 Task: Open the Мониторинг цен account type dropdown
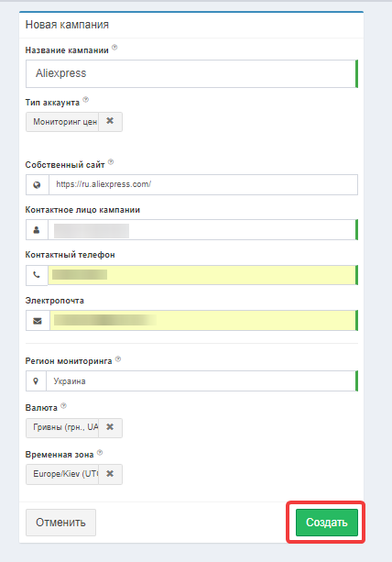62,122
